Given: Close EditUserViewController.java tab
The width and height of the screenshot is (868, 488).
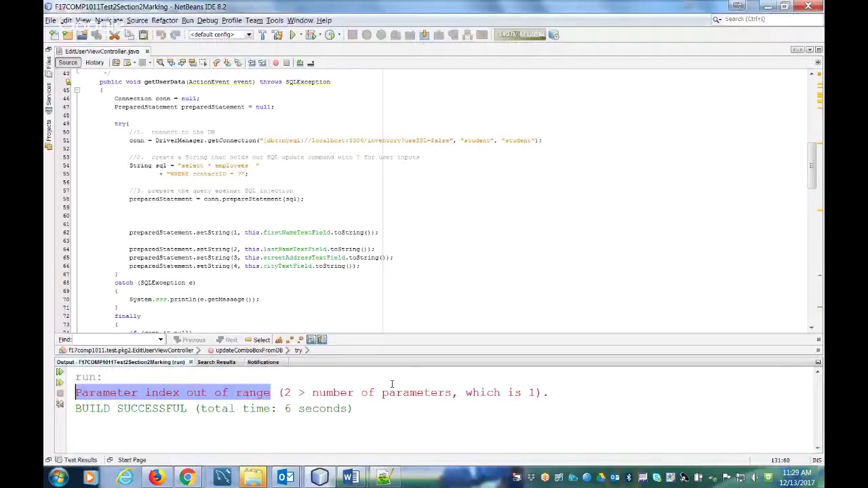Looking at the screenshot, I should click(x=146, y=52).
